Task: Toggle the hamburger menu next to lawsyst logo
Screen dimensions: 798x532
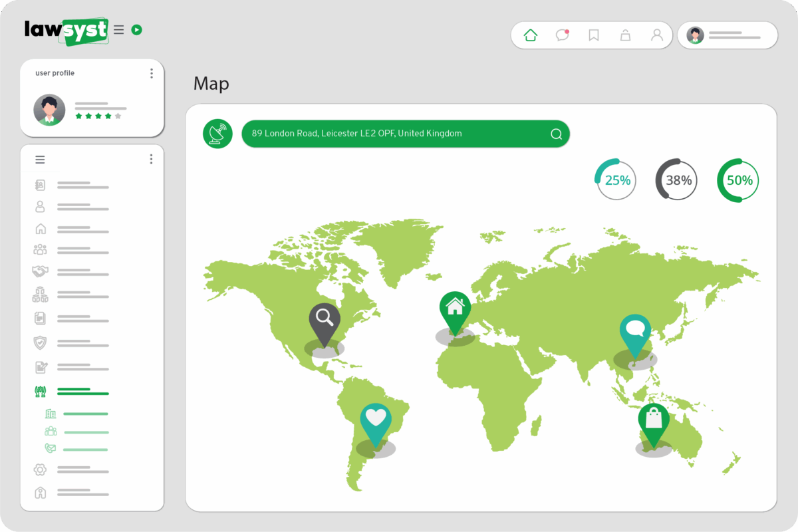Action: coord(119,30)
